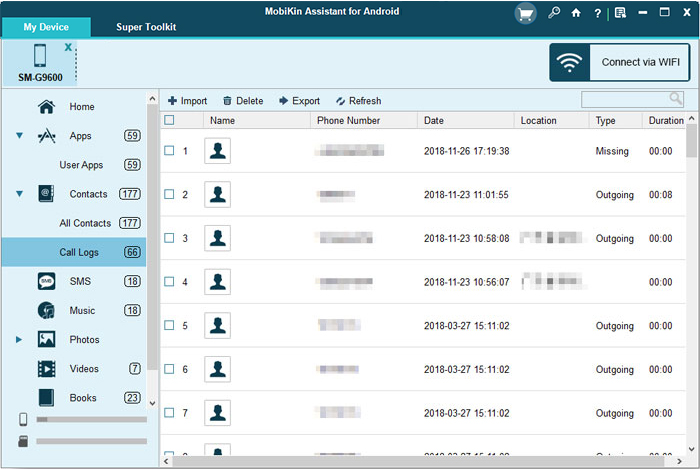This screenshot has height=469, width=700.
Task: Toggle the select-all checkbox in table header
Action: click(x=169, y=120)
